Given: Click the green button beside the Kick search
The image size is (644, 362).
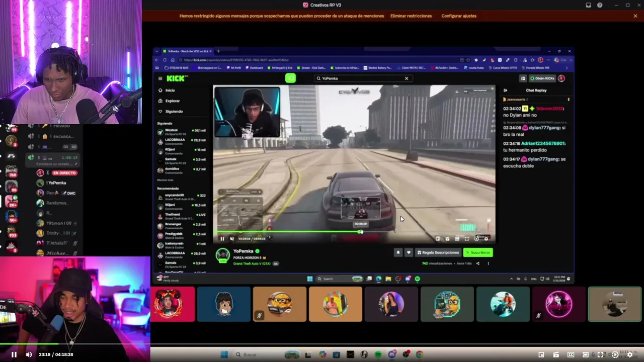Looking at the screenshot, I should click(x=290, y=78).
